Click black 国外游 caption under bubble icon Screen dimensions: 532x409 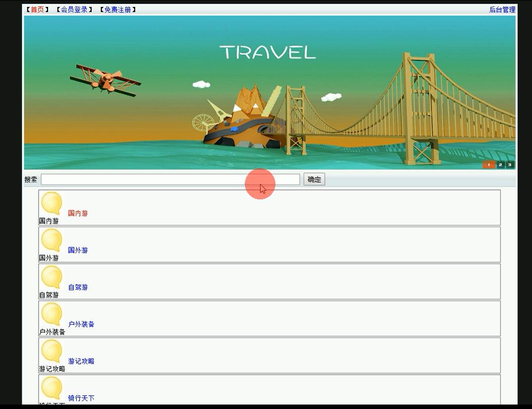coord(49,258)
